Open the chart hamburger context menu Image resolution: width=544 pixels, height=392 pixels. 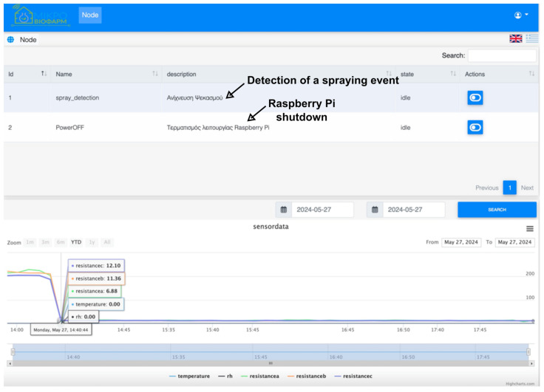click(529, 229)
